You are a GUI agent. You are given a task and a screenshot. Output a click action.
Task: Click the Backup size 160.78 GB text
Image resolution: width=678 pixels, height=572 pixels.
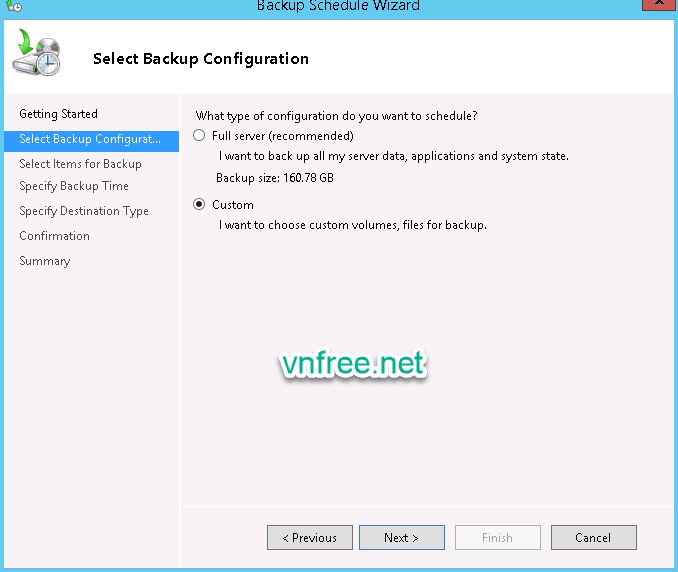coord(275,178)
